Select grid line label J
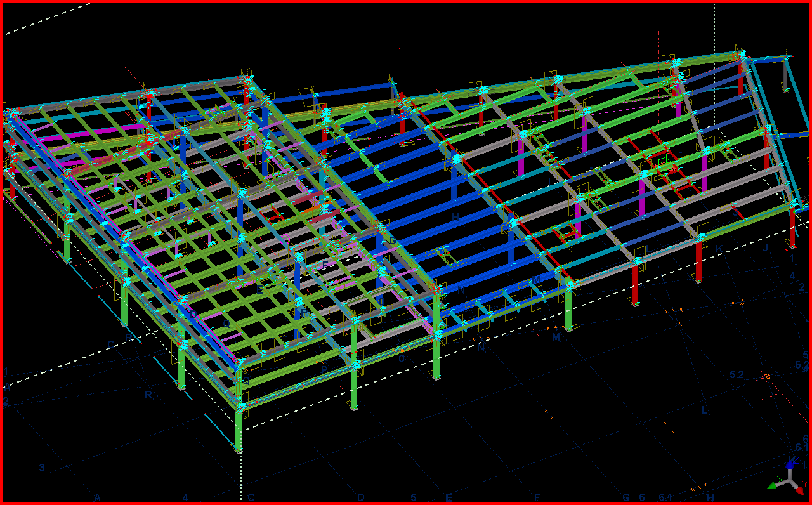The image size is (812, 505). pos(765,248)
